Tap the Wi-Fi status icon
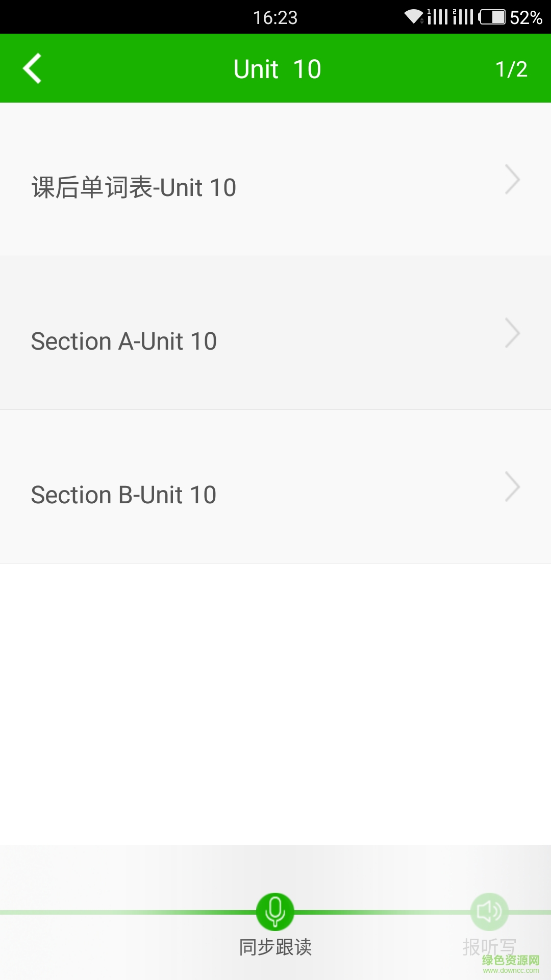551x980 pixels. [414, 17]
